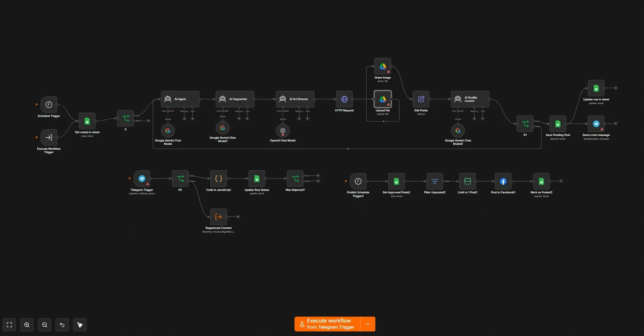Select the AI Art Director node

pos(295,99)
